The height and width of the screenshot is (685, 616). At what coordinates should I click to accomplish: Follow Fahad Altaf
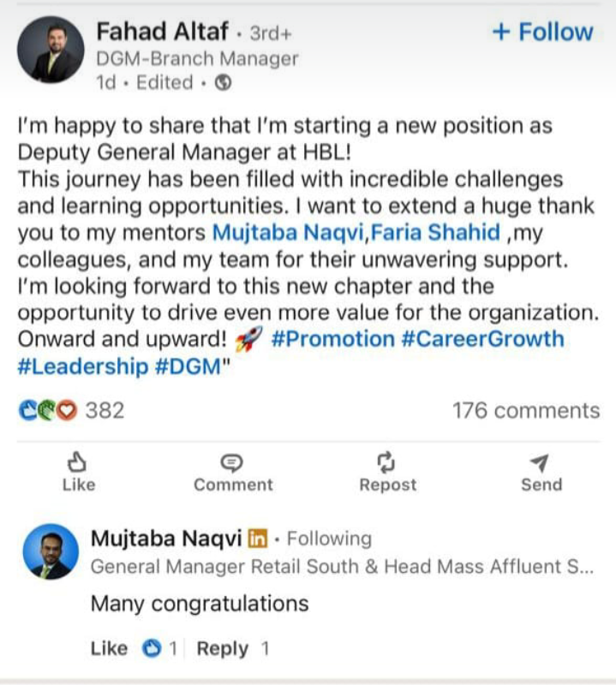pos(542,32)
